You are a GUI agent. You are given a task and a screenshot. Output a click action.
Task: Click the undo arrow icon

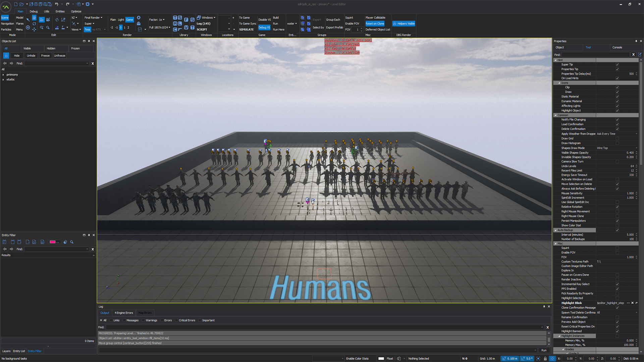pos(56,4)
